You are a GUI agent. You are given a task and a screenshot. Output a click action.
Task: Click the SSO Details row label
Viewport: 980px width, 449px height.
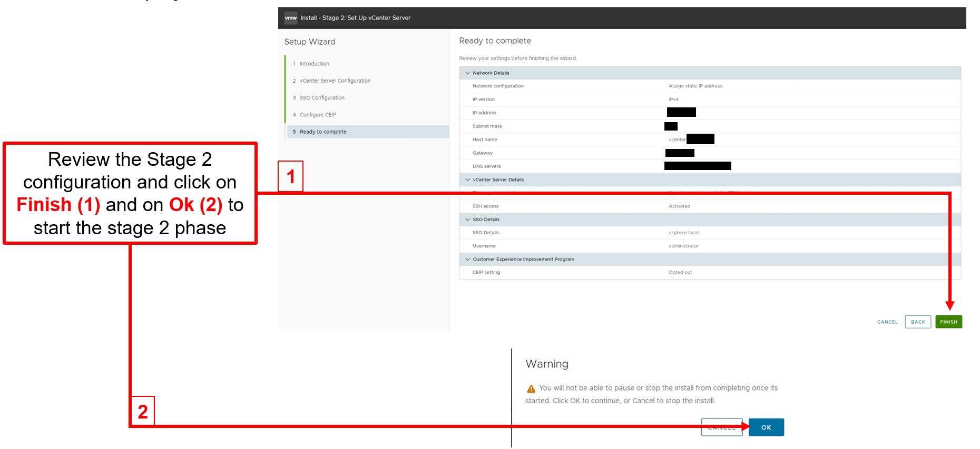coord(486,233)
